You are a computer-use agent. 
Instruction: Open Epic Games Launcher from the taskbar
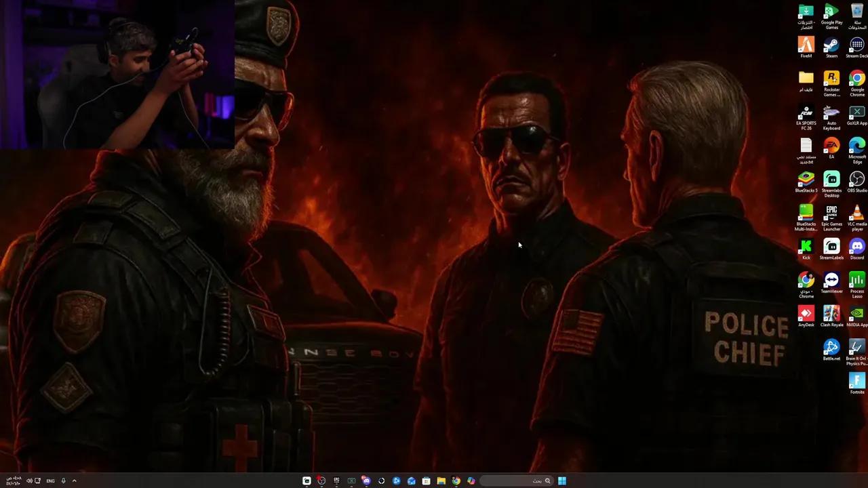336,481
